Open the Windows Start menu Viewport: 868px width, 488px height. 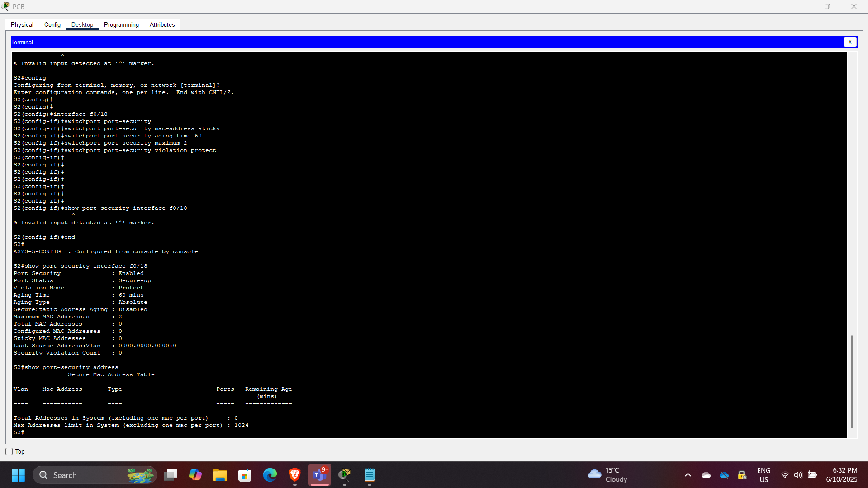pyautogui.click(x=18, y=475)
